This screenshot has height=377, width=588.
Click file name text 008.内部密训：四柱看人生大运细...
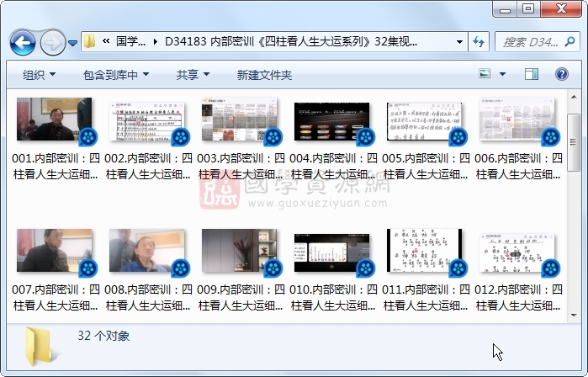click(x=148, y=297)
